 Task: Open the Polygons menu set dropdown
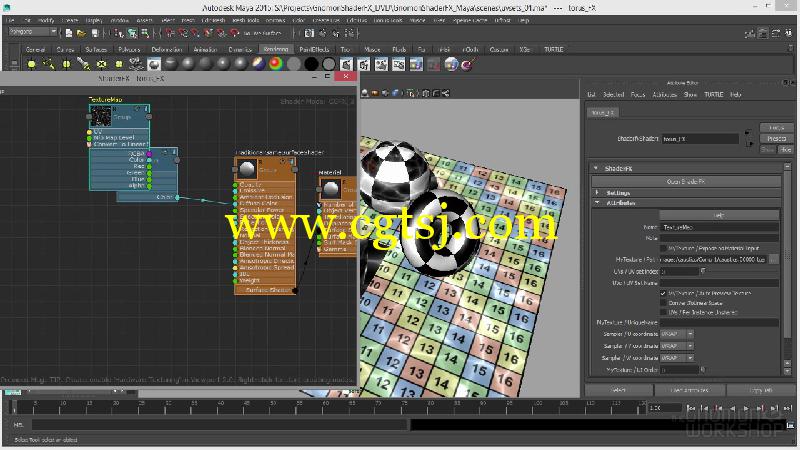[x=33, y=32]
